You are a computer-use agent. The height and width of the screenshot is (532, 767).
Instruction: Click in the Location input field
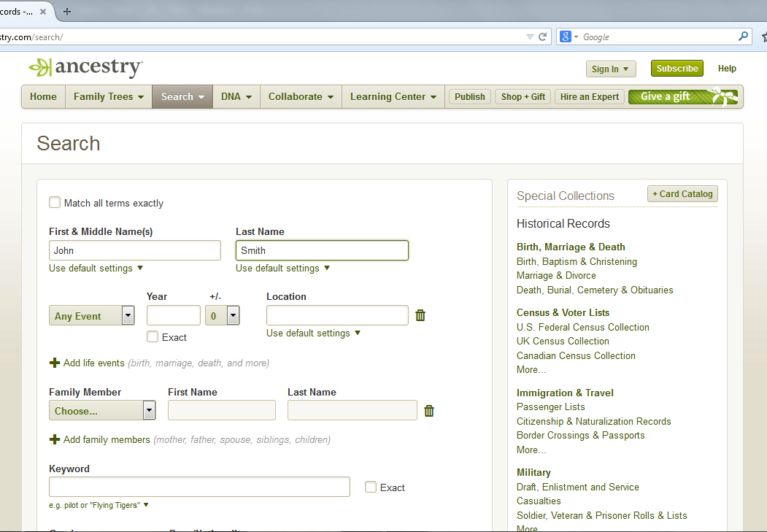pos(337,315)
